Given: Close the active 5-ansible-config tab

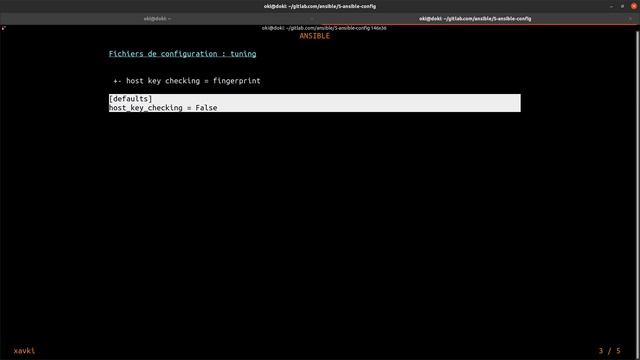Looking at the screenshot, I should click(x=630, y=19).
